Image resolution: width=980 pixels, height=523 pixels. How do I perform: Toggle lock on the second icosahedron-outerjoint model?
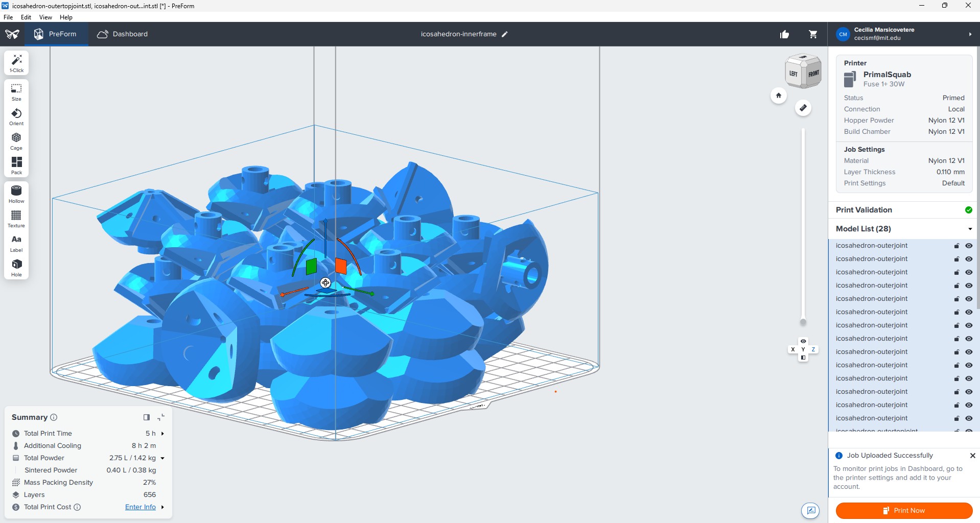[x=956, y=259]
